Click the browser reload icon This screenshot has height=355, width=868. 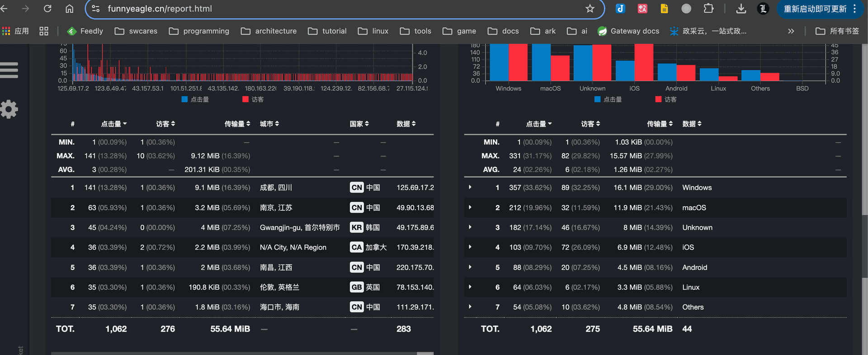(x=47, y=9)
